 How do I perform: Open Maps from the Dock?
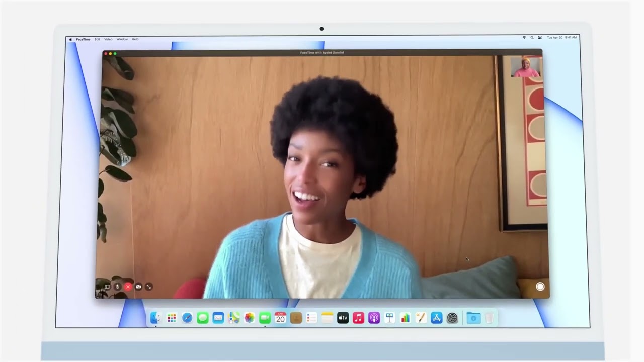234,318
